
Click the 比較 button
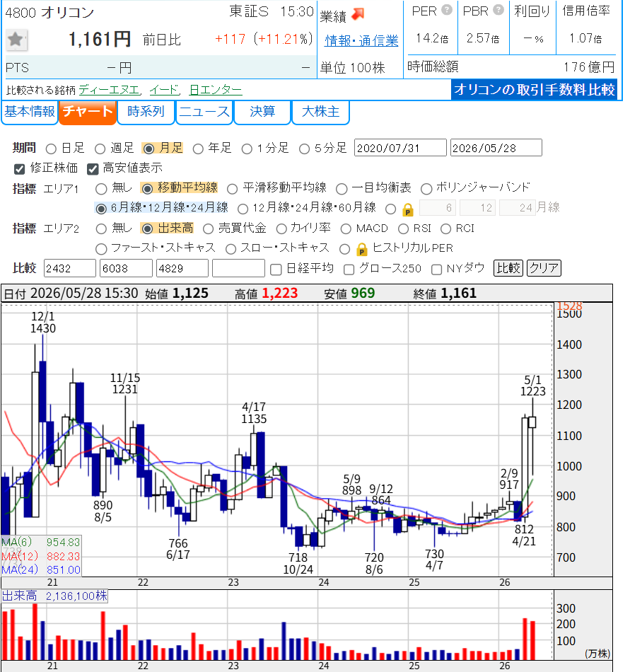pyautogui.click(x=508, y=268)
